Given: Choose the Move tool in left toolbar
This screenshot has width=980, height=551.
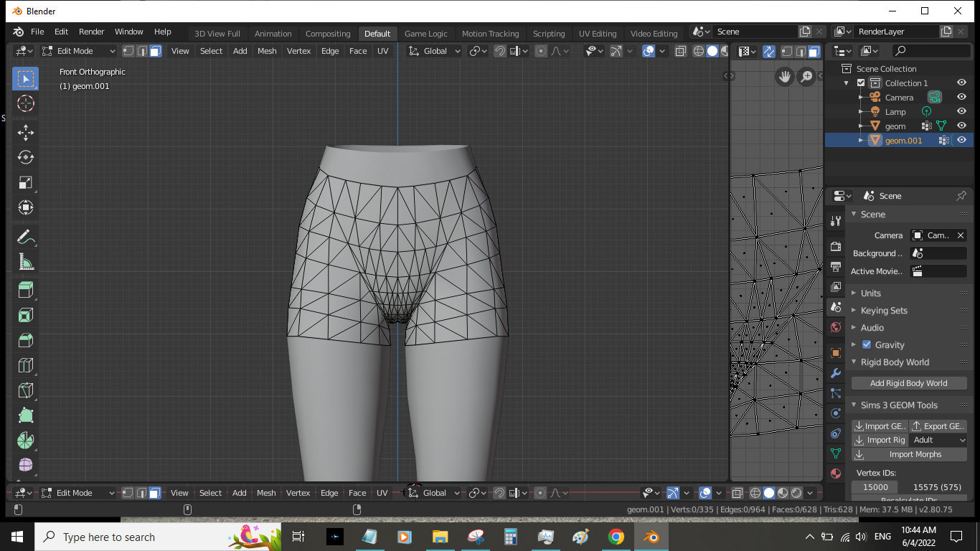Looking at the screenshot, I should coord(25,132).
